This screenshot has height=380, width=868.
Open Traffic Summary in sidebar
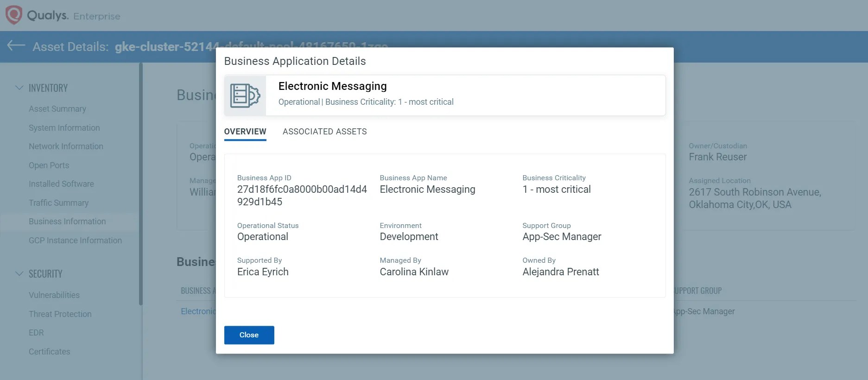(58, 203)
